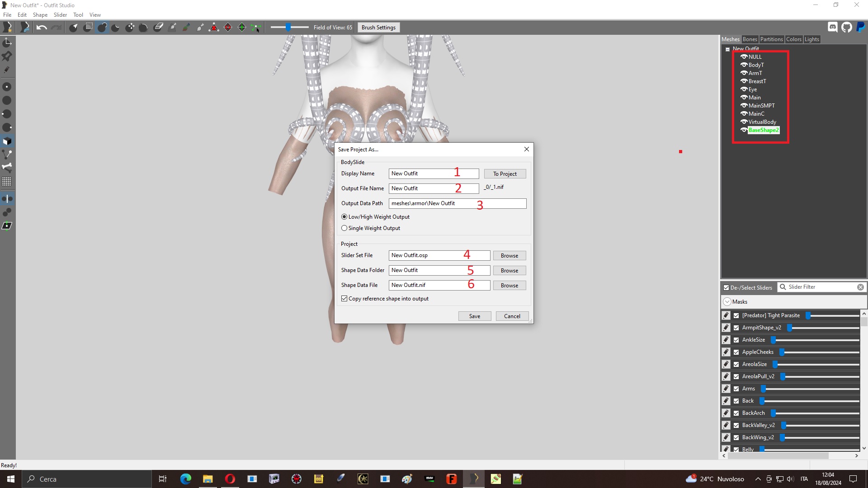Open the GitHub link icon
The image size is (868, 488).
[847, 28]
